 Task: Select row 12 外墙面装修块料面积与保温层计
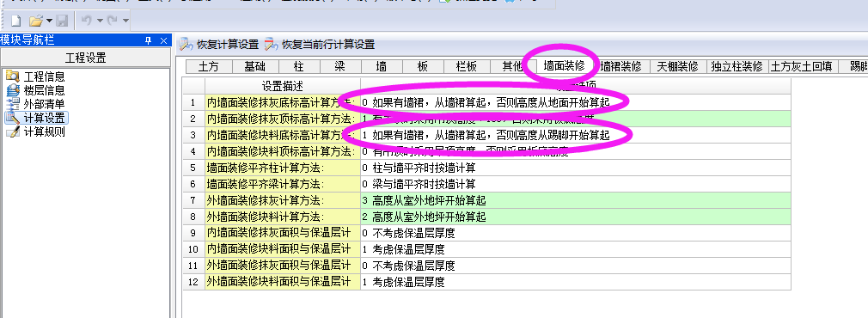[x=283, y=282]
